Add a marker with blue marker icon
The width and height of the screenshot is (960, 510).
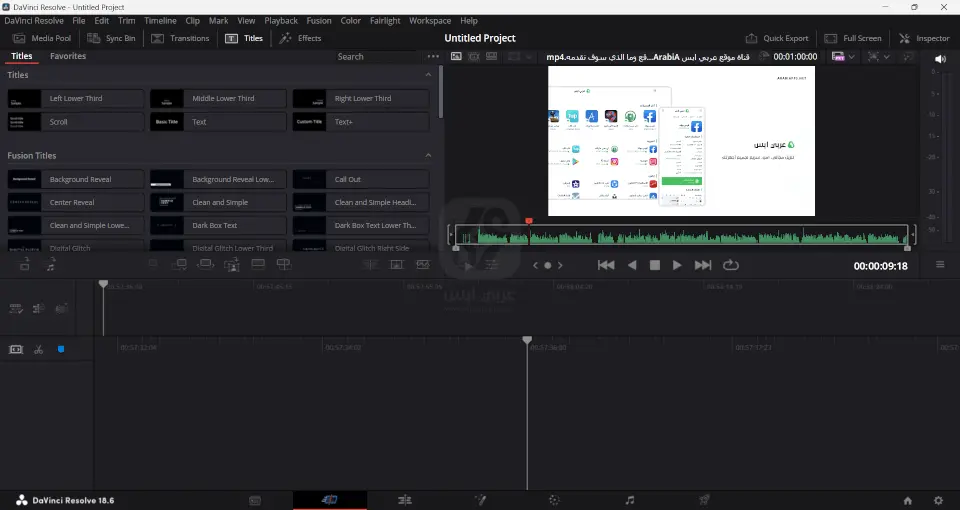[61, 349]
